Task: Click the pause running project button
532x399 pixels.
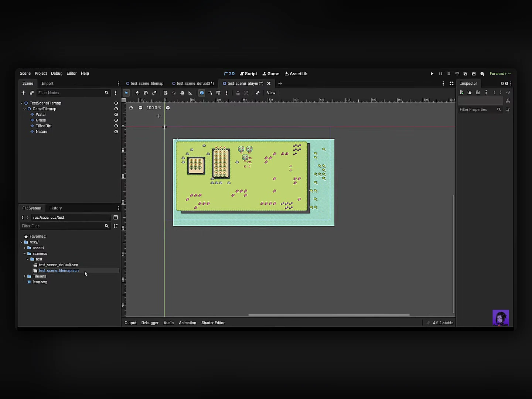Action: coord(440,74)
